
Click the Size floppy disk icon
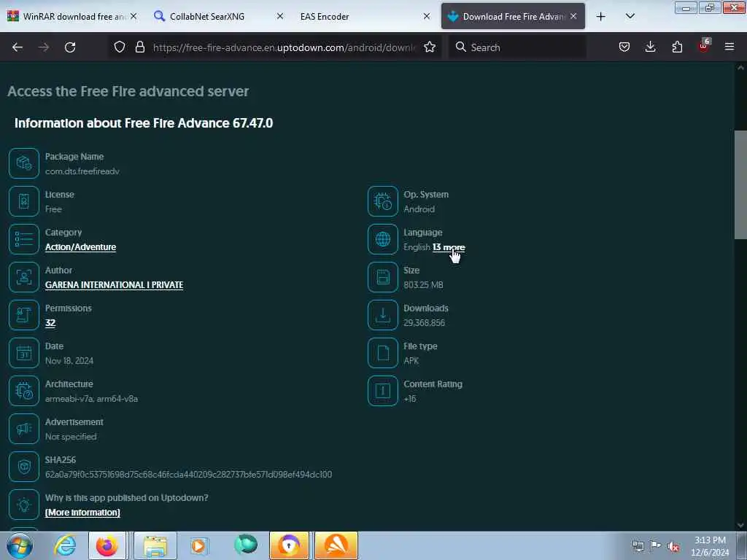pyautogui.click(x=382, y=277)
